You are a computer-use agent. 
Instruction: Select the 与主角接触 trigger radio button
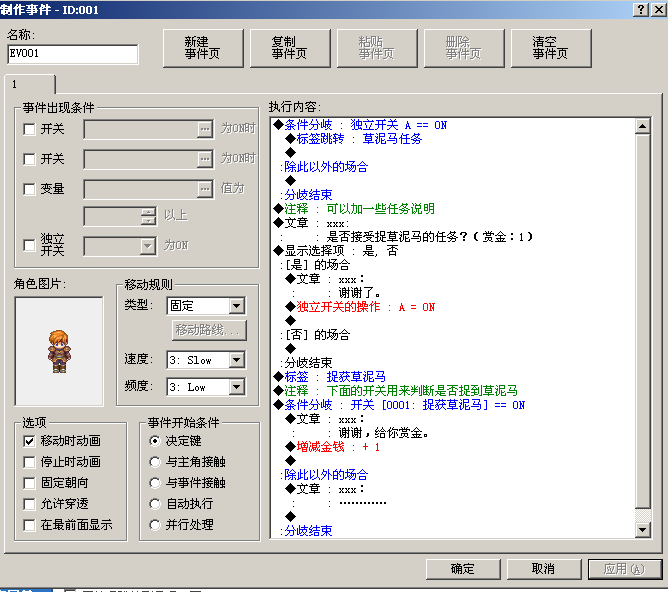coord(155,462)
